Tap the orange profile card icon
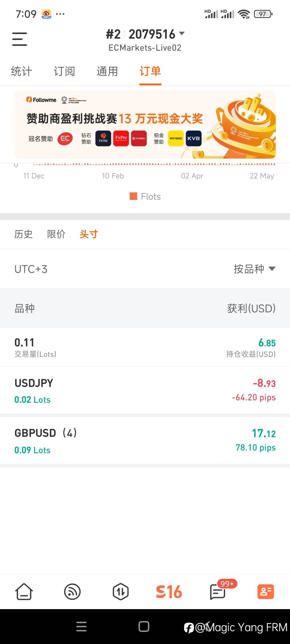The image size is (290, 644). coord(266,591)
